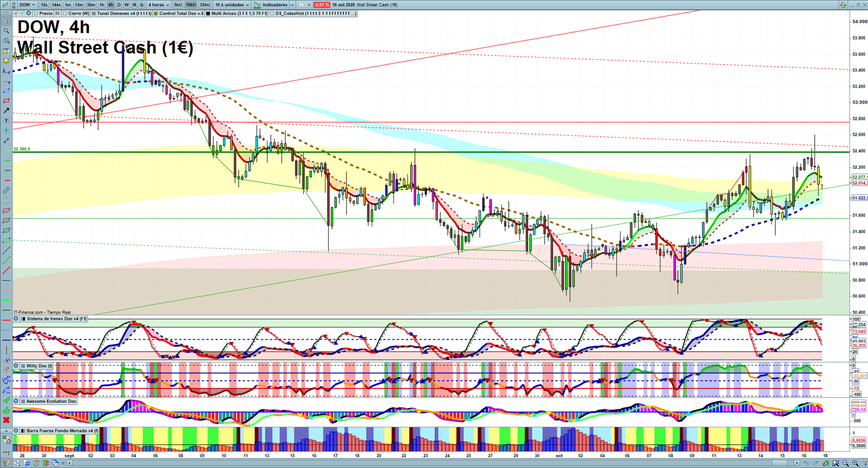Click the Q quarterly timeframe button
Image resolution: width=868 pixels, height=468 pixels.
[x=142, y=5]
